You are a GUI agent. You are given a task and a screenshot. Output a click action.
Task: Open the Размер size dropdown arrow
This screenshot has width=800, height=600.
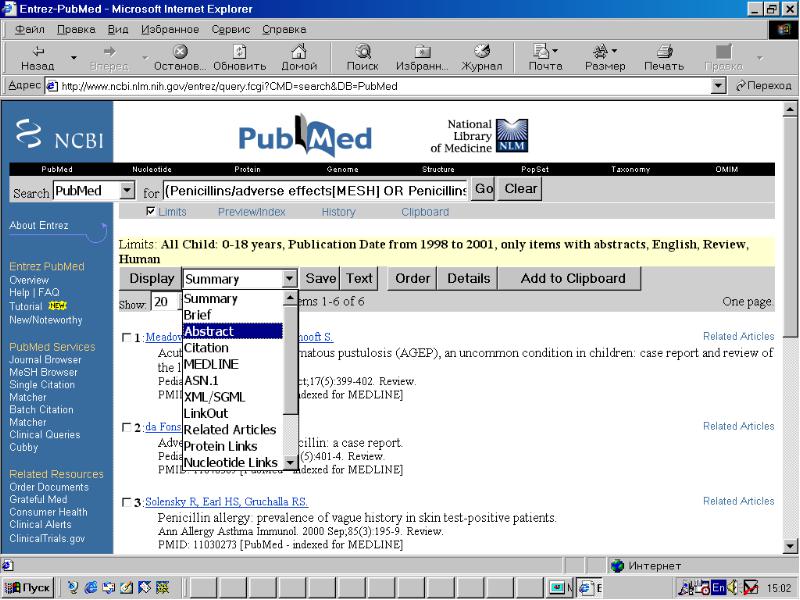(x=614, y=51)
